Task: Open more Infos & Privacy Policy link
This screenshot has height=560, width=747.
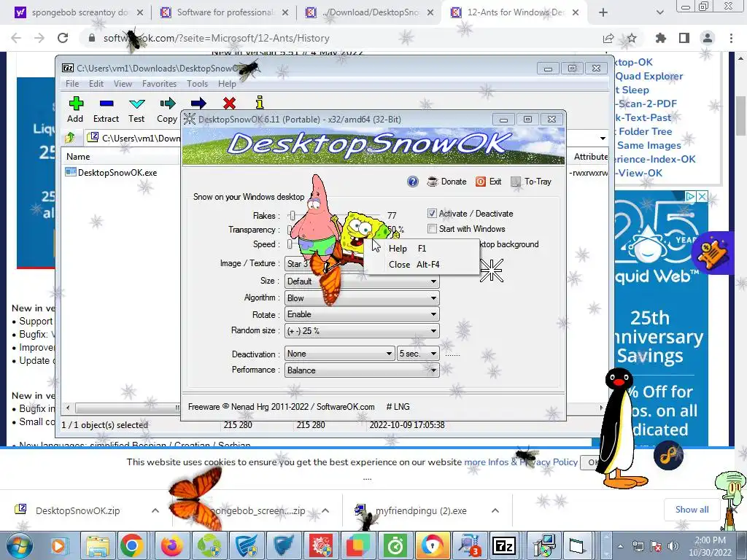Action: pos(521,462)
